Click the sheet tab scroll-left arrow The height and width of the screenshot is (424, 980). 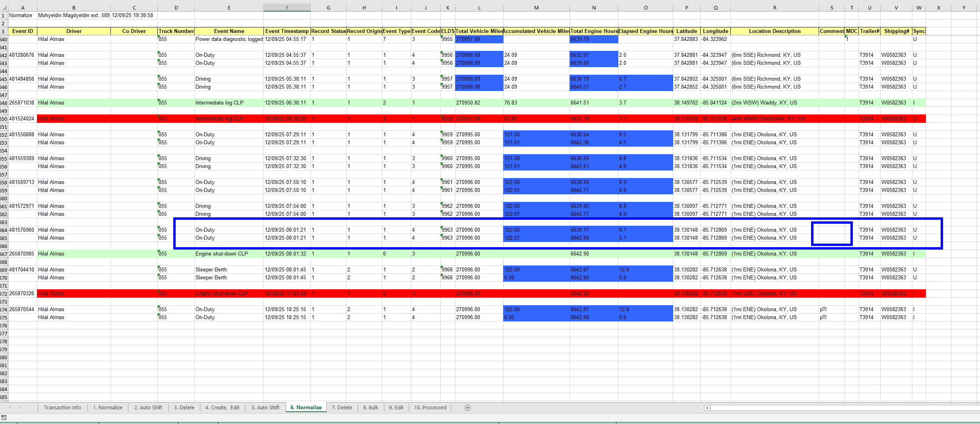10,408
